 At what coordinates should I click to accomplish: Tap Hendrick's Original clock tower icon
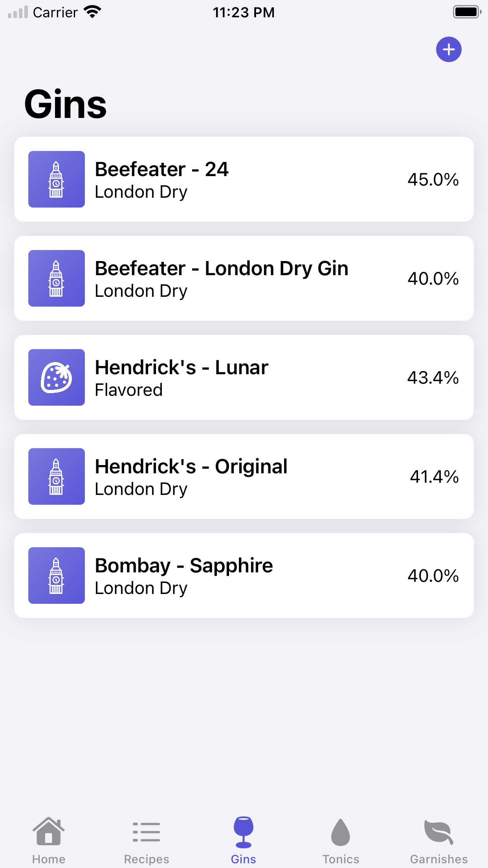coord(57,476)
